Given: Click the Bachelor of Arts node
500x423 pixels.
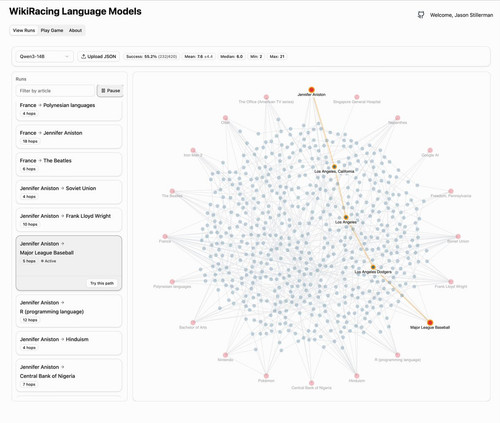Looking at the screenshot, I should point(193,322).
